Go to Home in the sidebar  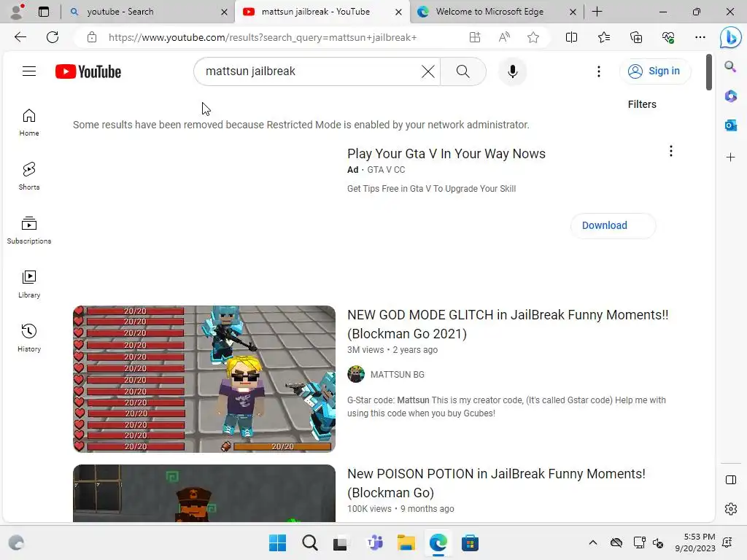pos(29,122)
